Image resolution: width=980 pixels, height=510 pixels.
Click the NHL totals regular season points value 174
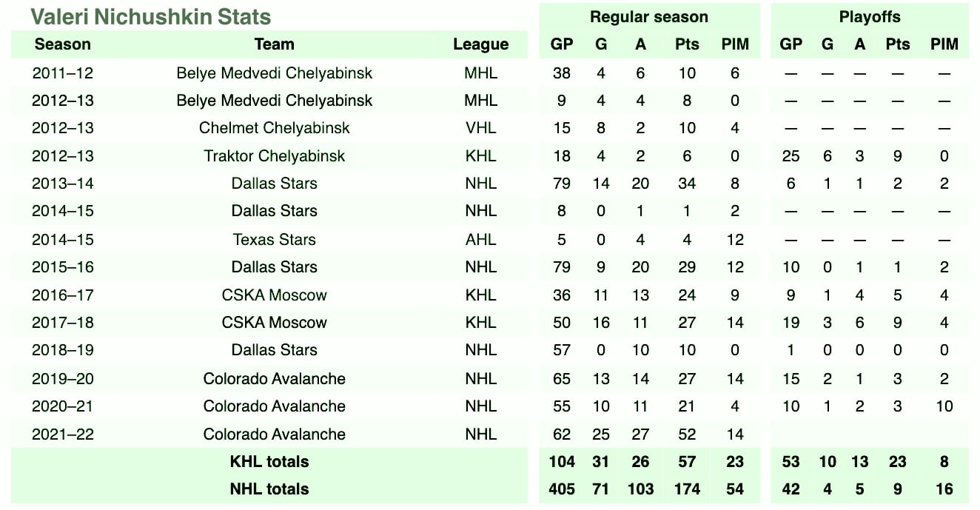[x=687, y=489]
